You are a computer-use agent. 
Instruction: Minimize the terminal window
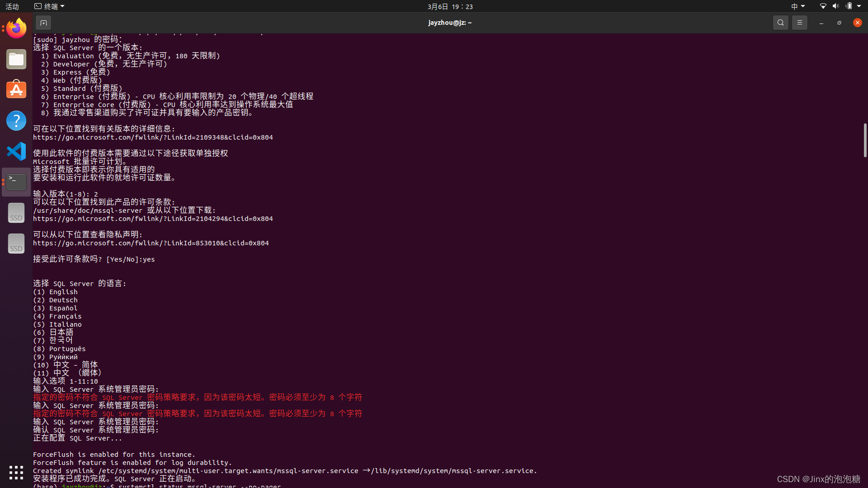(x=821, y=23)
